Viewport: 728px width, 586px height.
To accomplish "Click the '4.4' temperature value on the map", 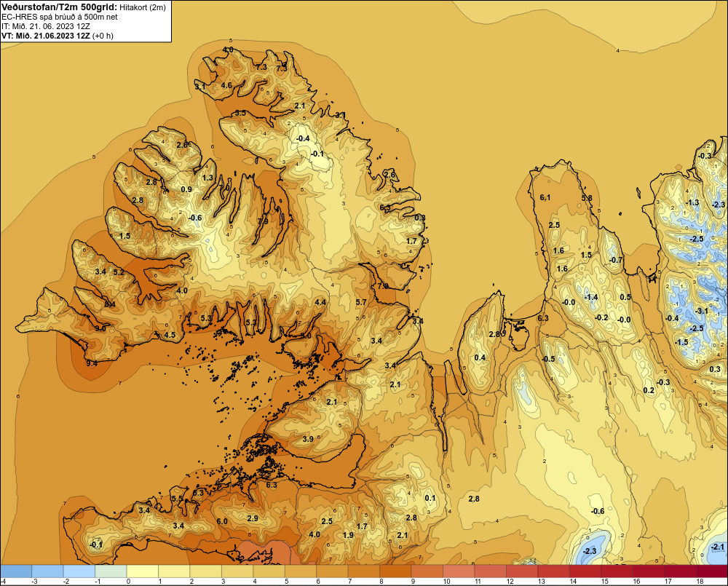I will click(x=320, y=302).
